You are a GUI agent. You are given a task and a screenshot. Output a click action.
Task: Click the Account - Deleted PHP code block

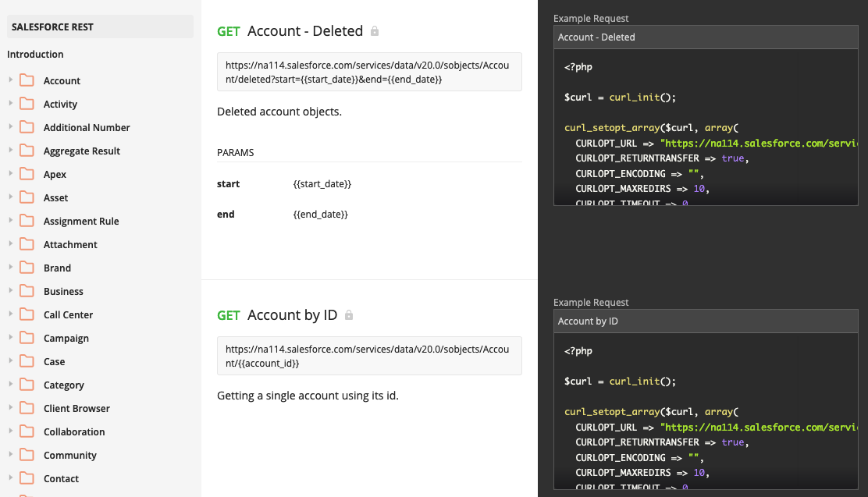tap(706, 127)
